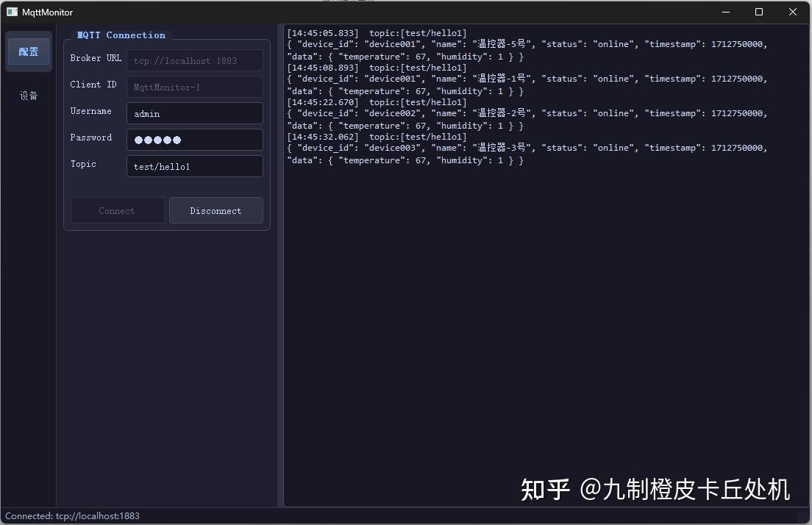Screen dimensions: 812x525
Task: Switch to the 设备 sidebar tab
Action: pos(29,96)
